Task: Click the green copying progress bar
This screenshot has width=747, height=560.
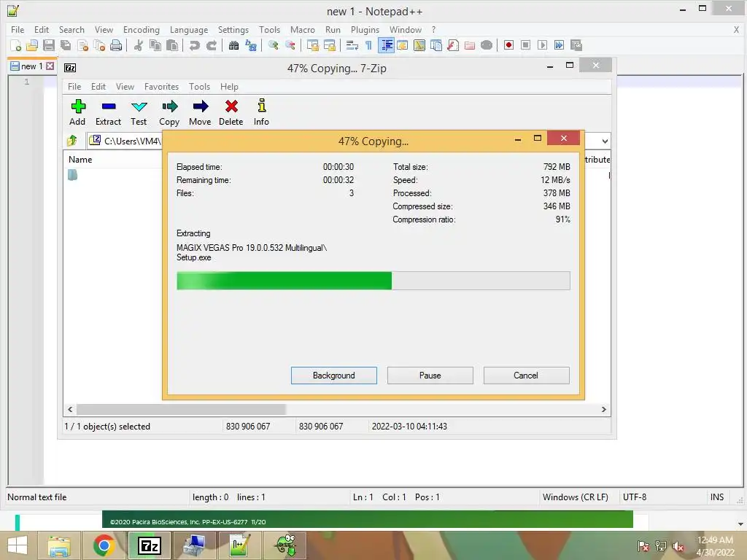Action: [373, 281]
